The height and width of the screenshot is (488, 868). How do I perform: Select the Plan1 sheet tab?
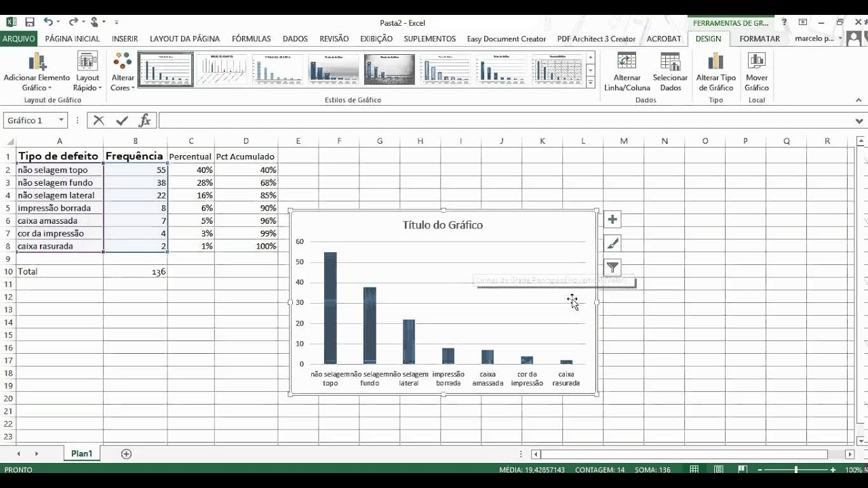pos(81,453)
